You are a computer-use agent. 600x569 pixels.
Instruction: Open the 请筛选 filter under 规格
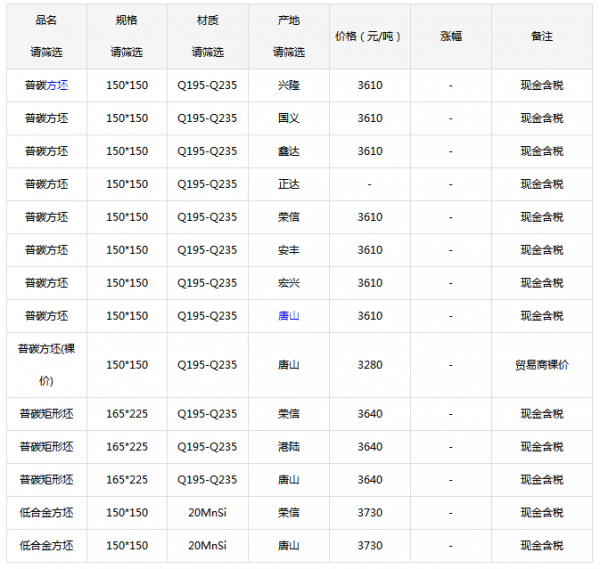point(127,52)
